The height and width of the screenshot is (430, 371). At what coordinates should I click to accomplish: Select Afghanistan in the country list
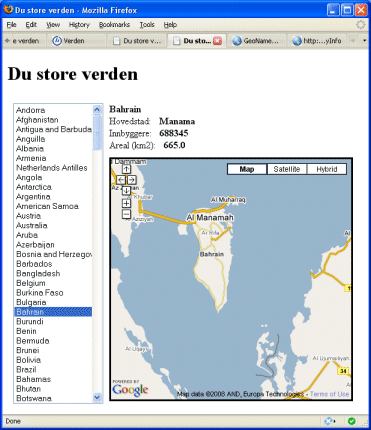[x=53, y=120]
